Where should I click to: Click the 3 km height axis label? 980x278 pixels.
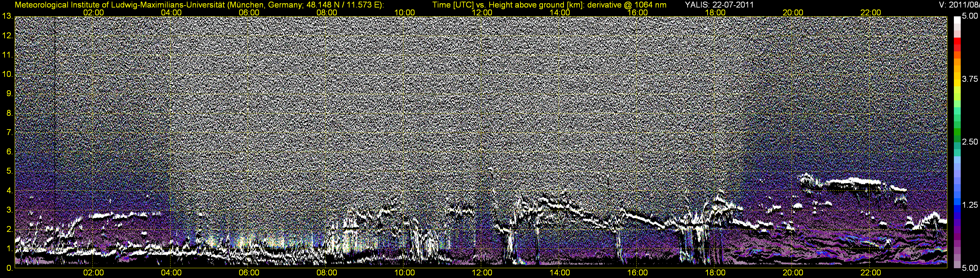pyautogui.click(x=9, y=210)
